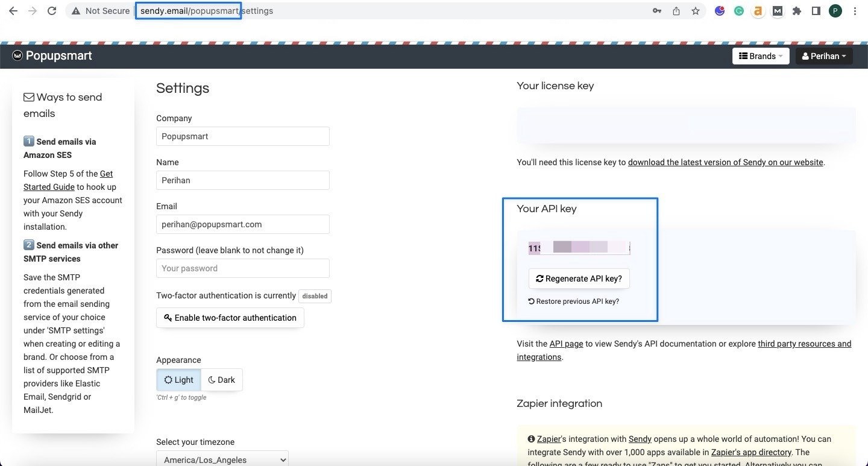Open the password key icon in address bar
868x466 pixels.
click(656, 10)
